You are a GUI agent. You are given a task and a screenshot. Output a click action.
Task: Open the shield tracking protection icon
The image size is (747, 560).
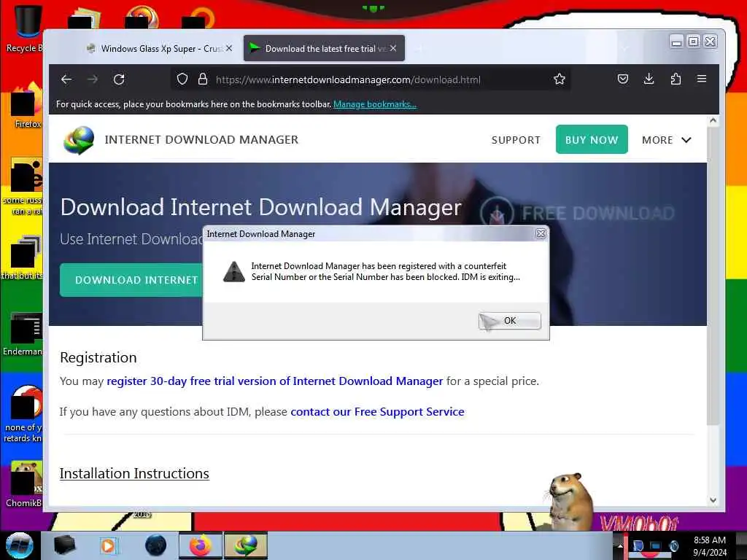pos(182,79)
